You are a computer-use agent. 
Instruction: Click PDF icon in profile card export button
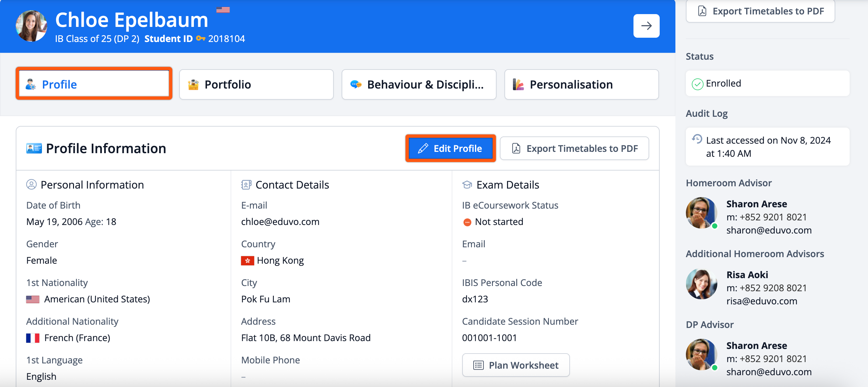[x=516, y=149]
